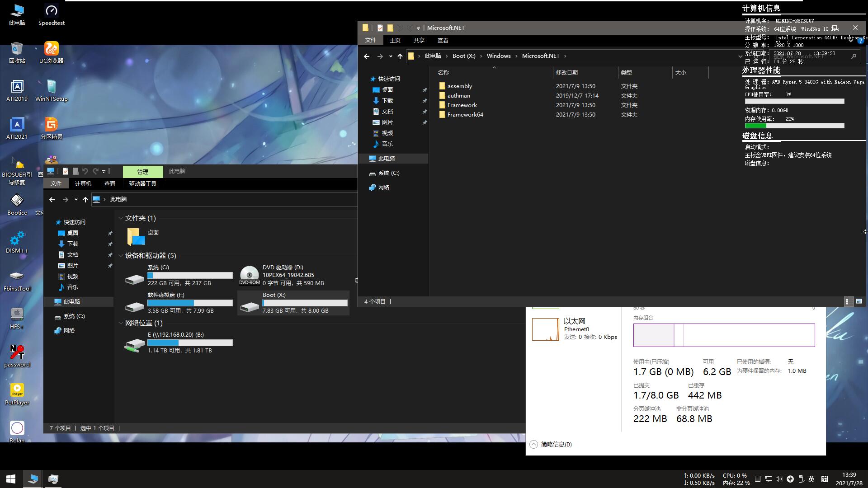
Task: Select the Bootice desktop icon
Action: (x=17, y=204)
